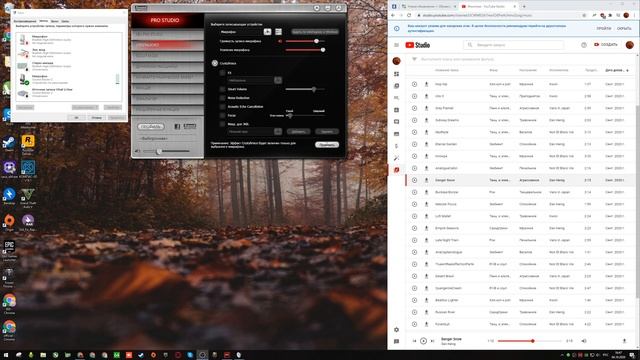This screenshot has width=640, height=360.
Task: Click on the microphone boost slider
Action: coord(305,50)
